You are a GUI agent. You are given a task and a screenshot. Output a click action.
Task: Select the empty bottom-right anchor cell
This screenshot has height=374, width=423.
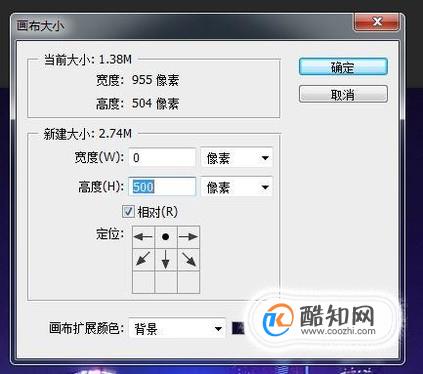click(188, 282)
